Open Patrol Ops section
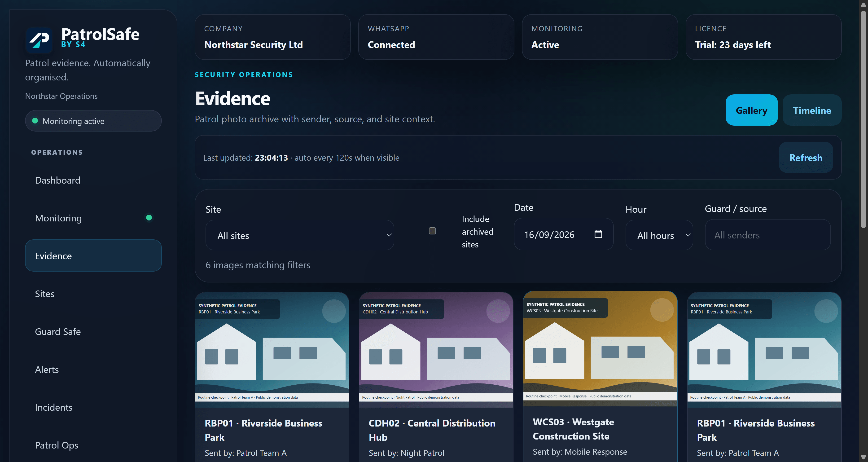 [x=93, y=445]
